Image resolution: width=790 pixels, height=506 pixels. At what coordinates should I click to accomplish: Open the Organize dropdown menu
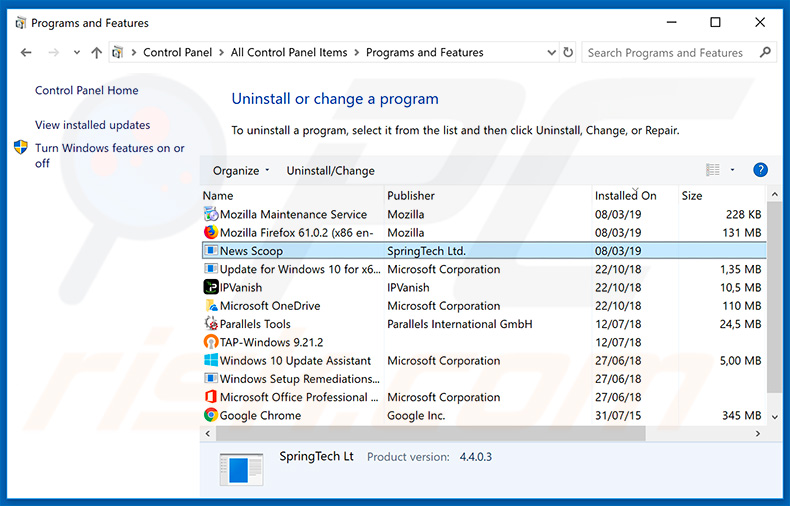click(241, 171)
